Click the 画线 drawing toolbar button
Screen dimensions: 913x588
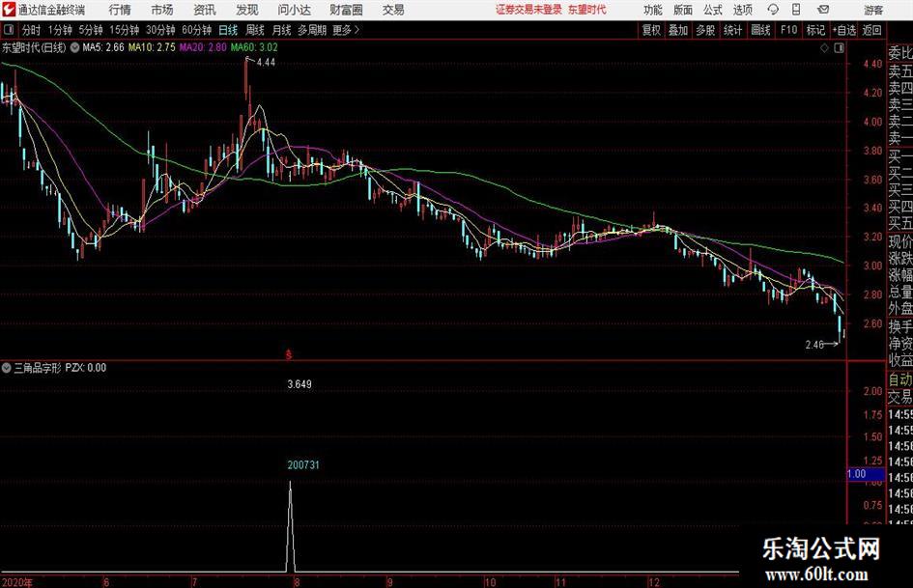760,30
